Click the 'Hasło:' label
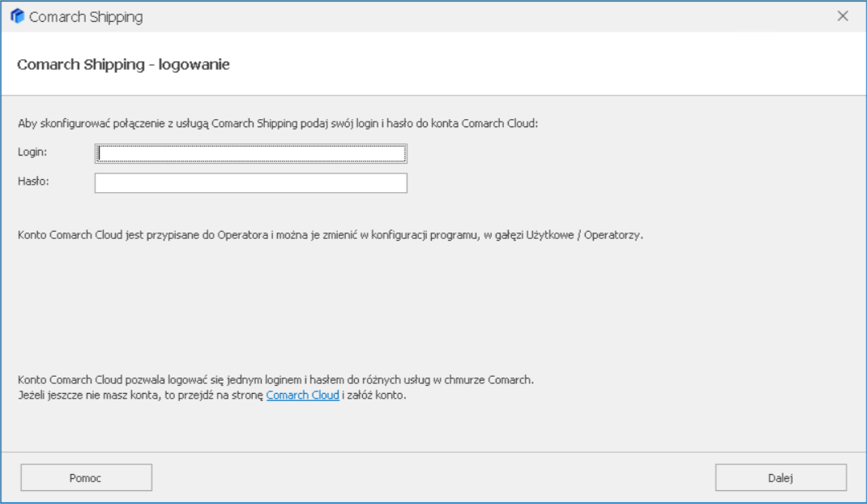The image size is (867, 504). [33, 181]
